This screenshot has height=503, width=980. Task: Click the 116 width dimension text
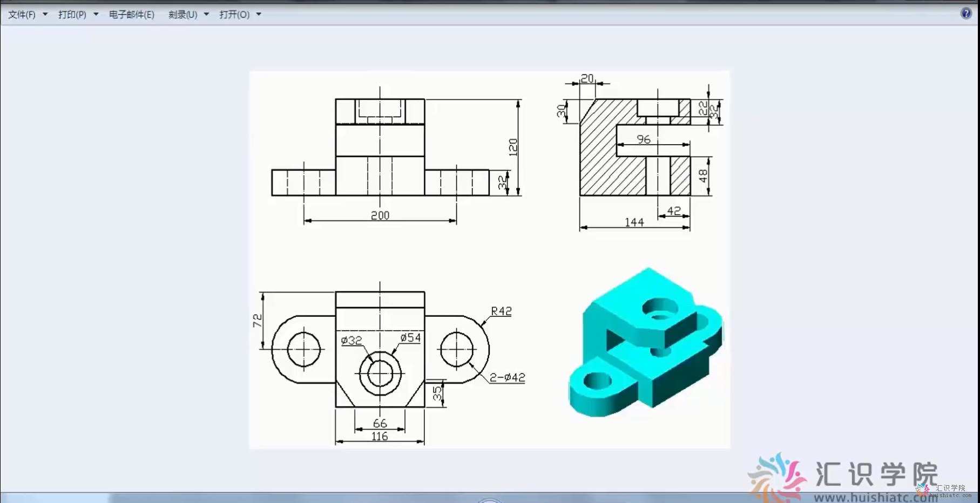coord(380,436)
